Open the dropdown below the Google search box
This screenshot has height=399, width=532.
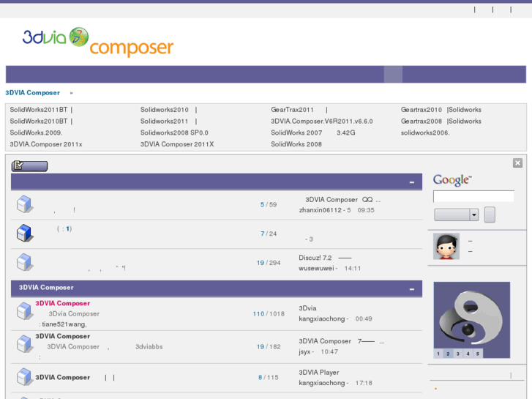(x=457, y=215)
